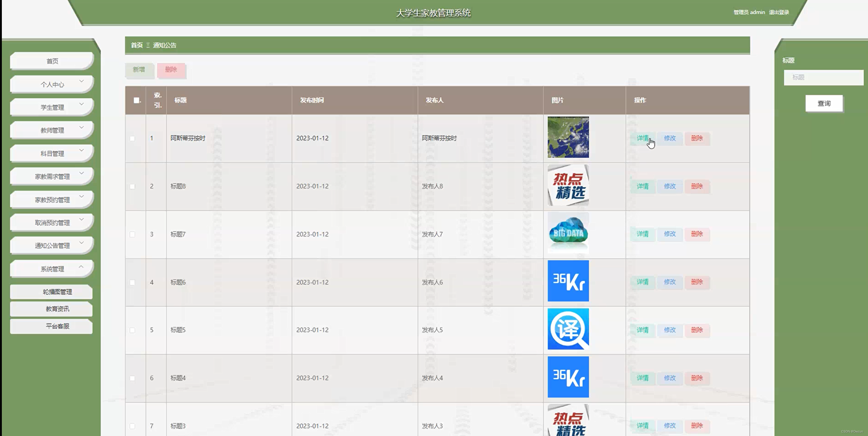Open the 教师管理 sidebar menu
Viewport: 868px width, 436px height.
point(52,130)
